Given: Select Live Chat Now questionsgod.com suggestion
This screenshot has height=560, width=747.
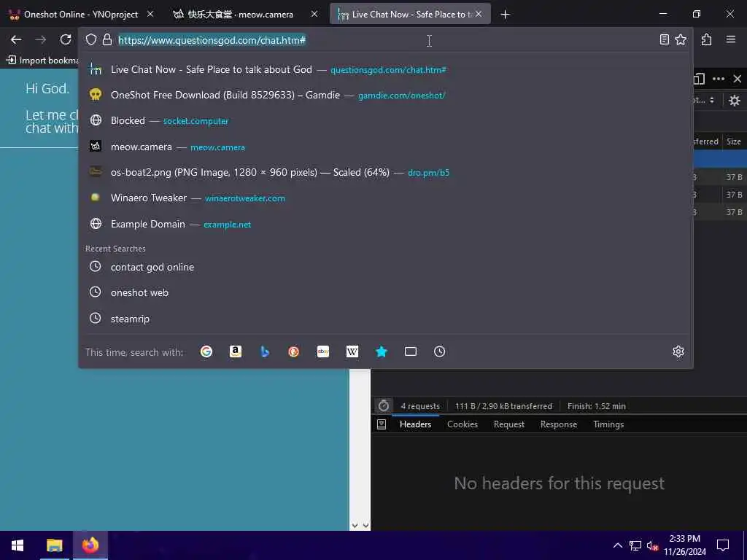Looking at the screenshot, I should 385,69.
